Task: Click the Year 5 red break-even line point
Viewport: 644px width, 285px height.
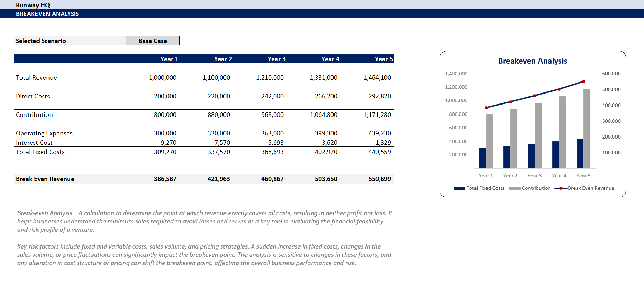Action: point(583,82)
